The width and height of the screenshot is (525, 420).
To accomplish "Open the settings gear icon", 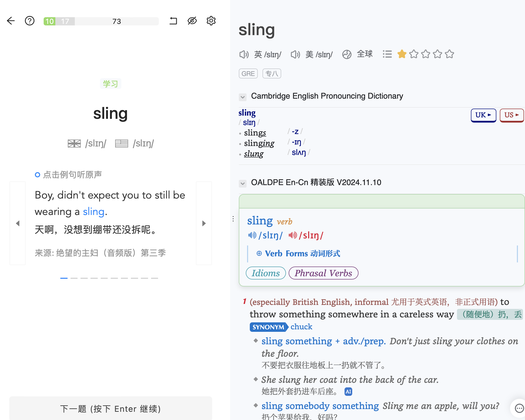I will pyautogui.click(x=211, y=21).
